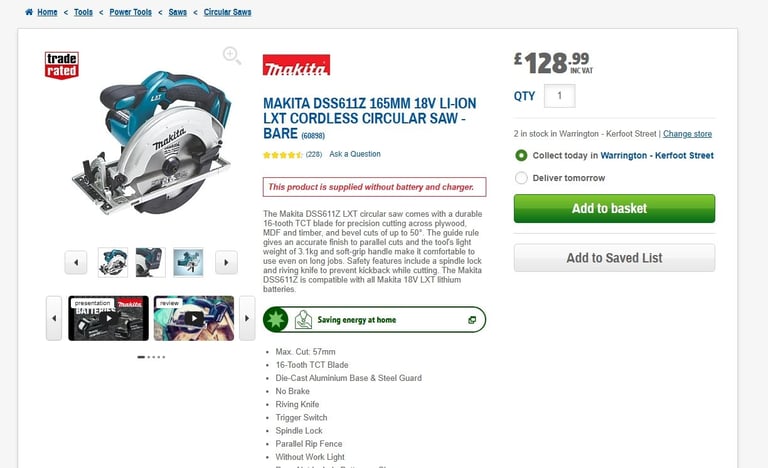Click the Add to basket button
The height and width of the screenshot is (468, 768).
coord(614,208)
